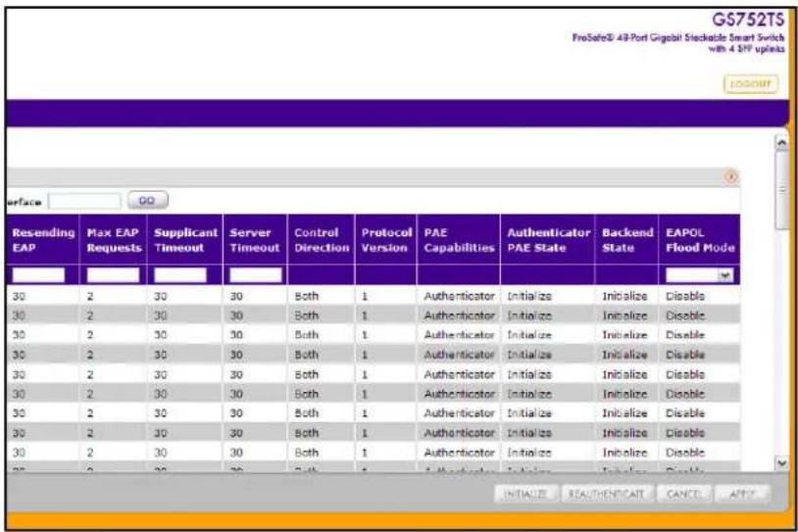Focus the Interface search input field
Viewport: 798px width, 532px height.
[x=84, y=201]
